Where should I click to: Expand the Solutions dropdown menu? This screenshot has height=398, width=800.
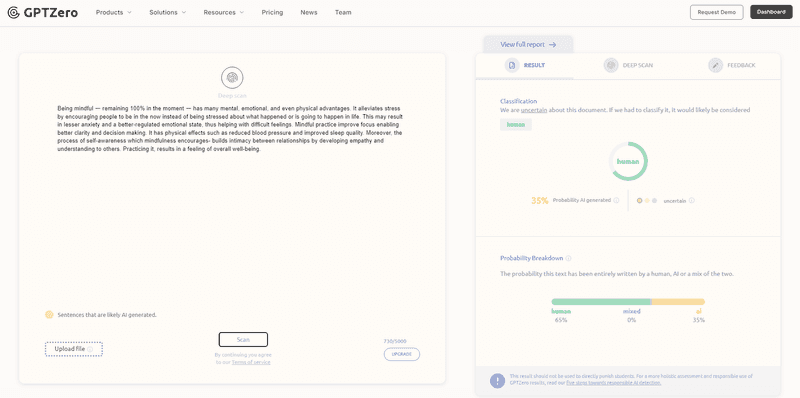[167, 12]
